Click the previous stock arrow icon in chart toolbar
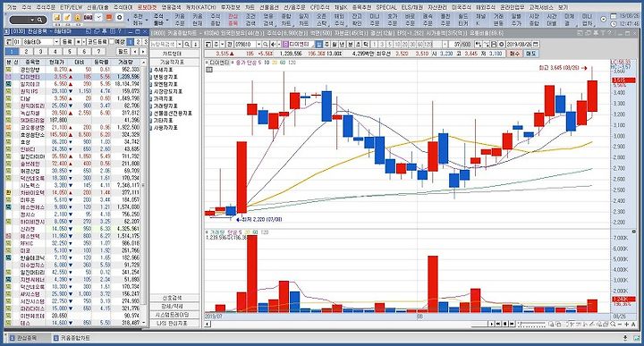The width and height of the screenshot is (644, 346). click(x=273, y=45)
